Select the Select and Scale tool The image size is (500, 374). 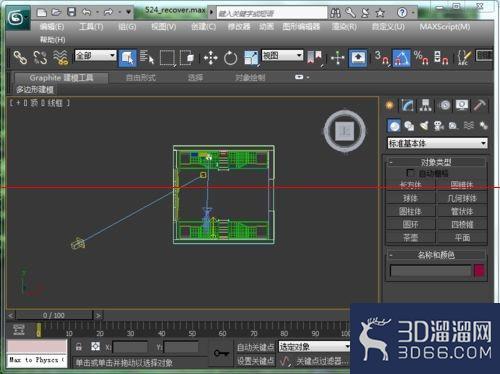point(251,58)
